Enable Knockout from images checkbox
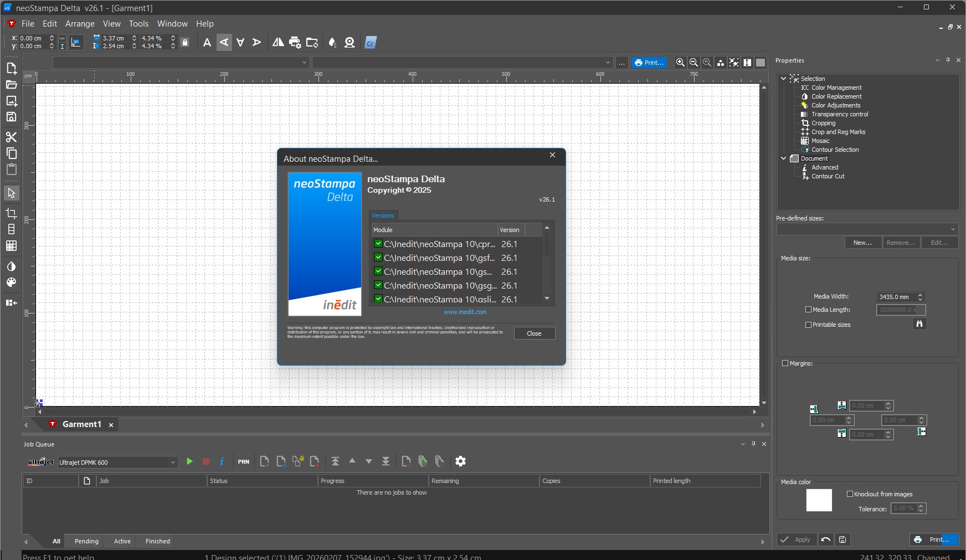The image size is (966, 560). coord(850,494)
